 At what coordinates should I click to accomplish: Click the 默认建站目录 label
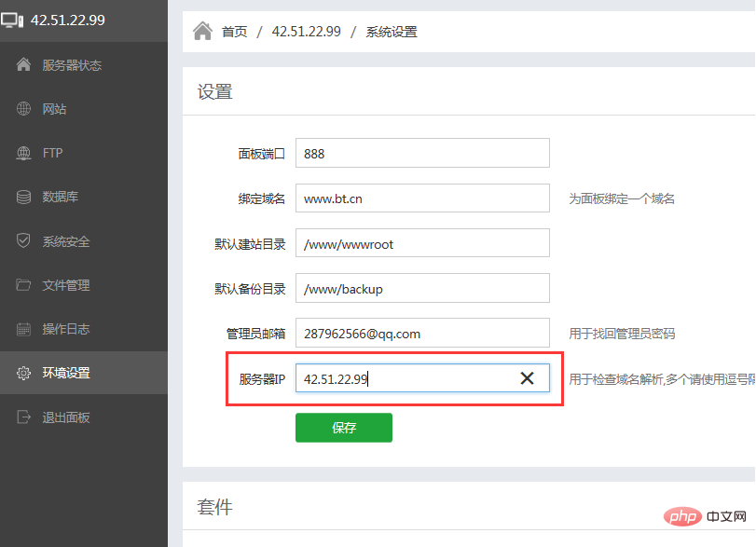pyautogui.click(x=250, y=244)
